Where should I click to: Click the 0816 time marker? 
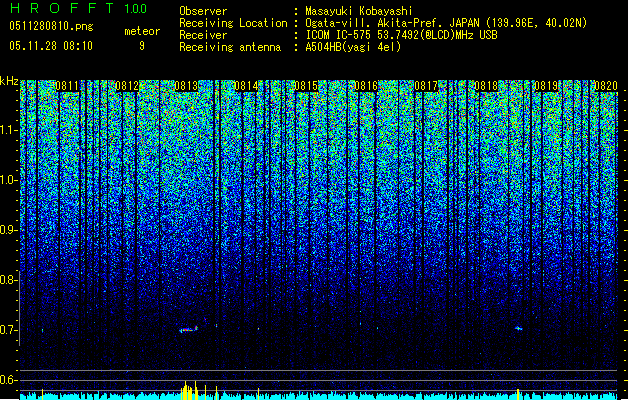pos(366,86)
